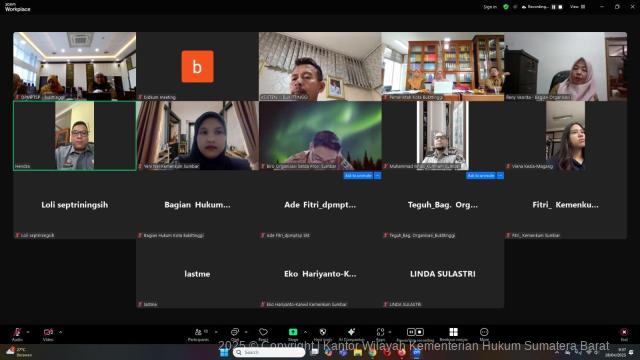Open the React heart icon
640x360 pixels.
click(x=263, y=334)
